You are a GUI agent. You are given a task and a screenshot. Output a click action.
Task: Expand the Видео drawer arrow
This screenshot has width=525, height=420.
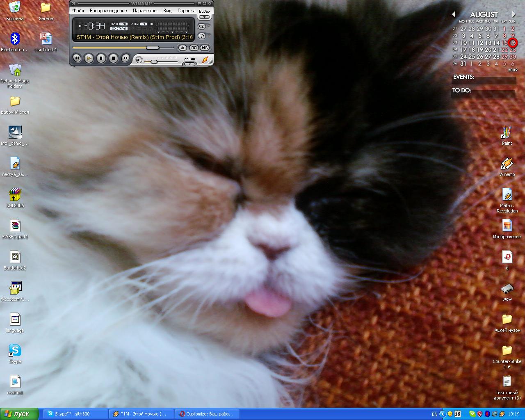tap(204, 17)
